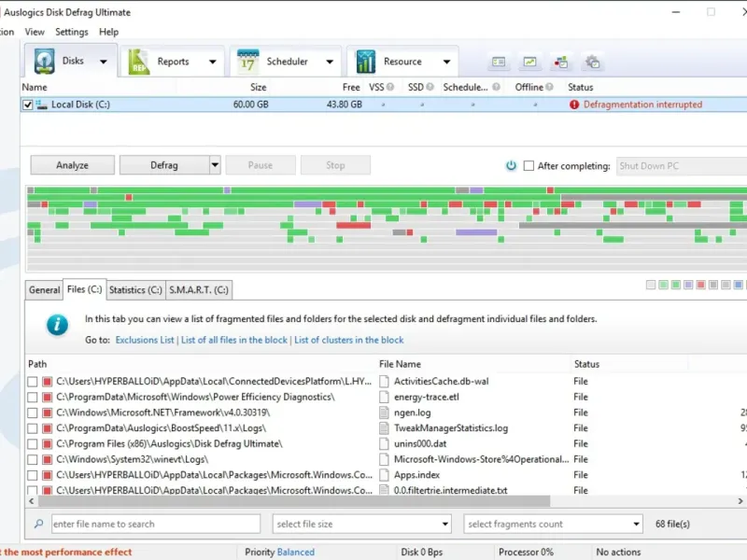This screenshot has width=747, height=560.
Task: Switch to the Statistics (C:) tab
Action: 135,290
